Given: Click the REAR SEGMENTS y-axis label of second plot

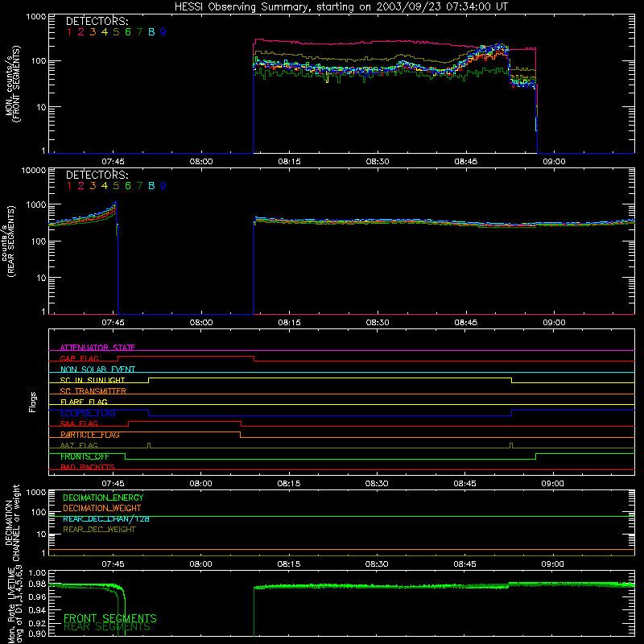Looking at the screenshot, I should pos(11,241).
